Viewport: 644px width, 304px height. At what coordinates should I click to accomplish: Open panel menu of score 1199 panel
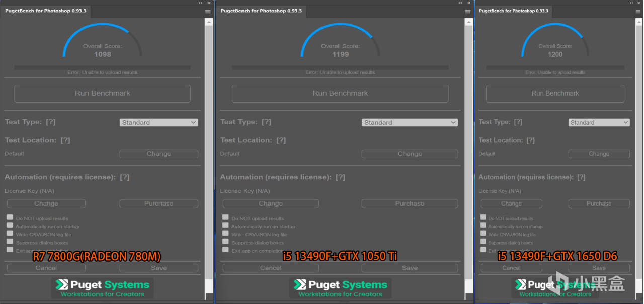(468, 11)
